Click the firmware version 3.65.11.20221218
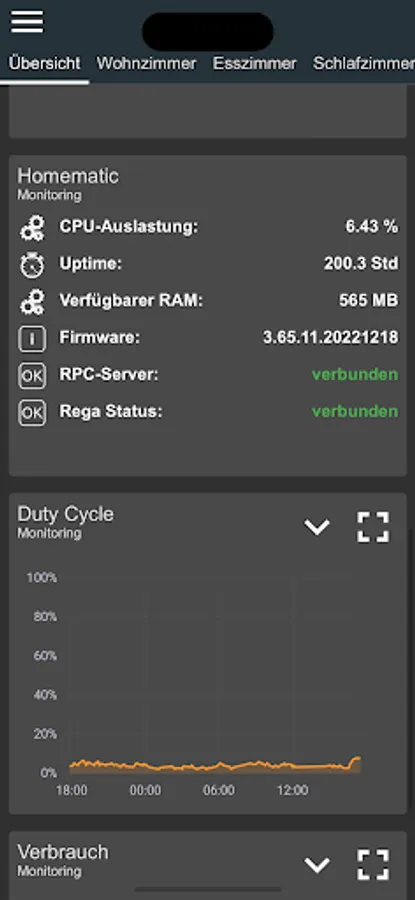Viewport: 415px width, 900px height. point(331,338)
